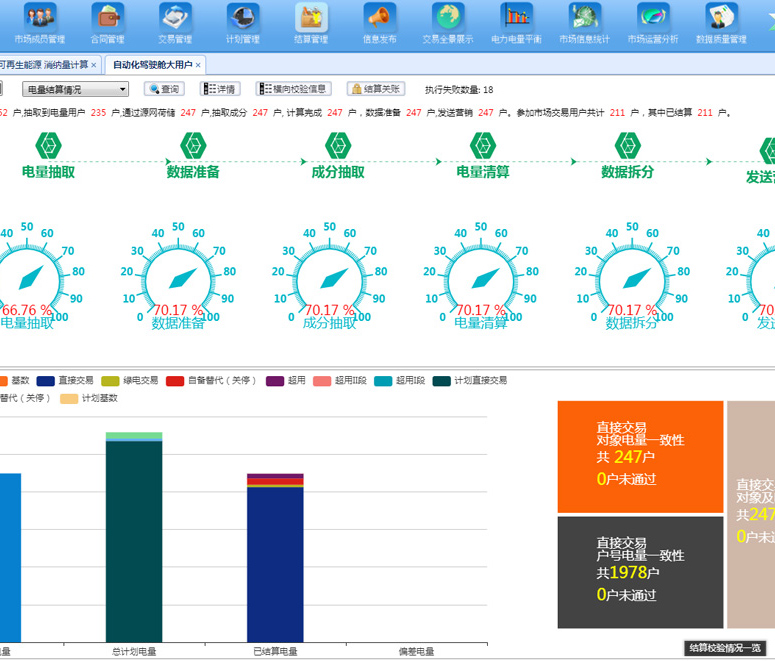Click the 偏差电量 axis label

click(x=416, y=652)
